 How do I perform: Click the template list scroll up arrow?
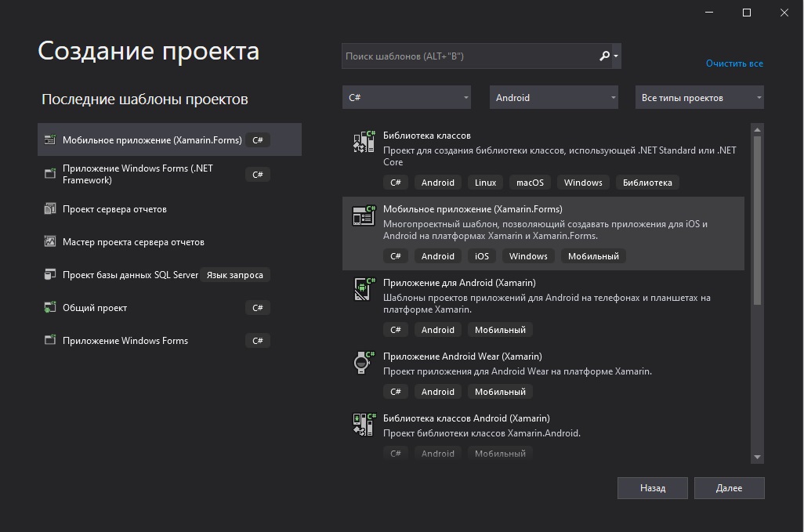[x=757, y=129]
